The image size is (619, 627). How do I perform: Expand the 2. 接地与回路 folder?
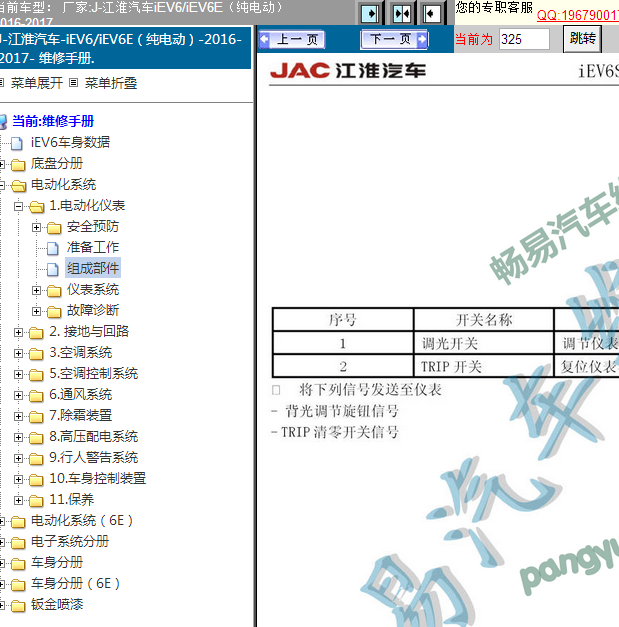pos(18,332)
